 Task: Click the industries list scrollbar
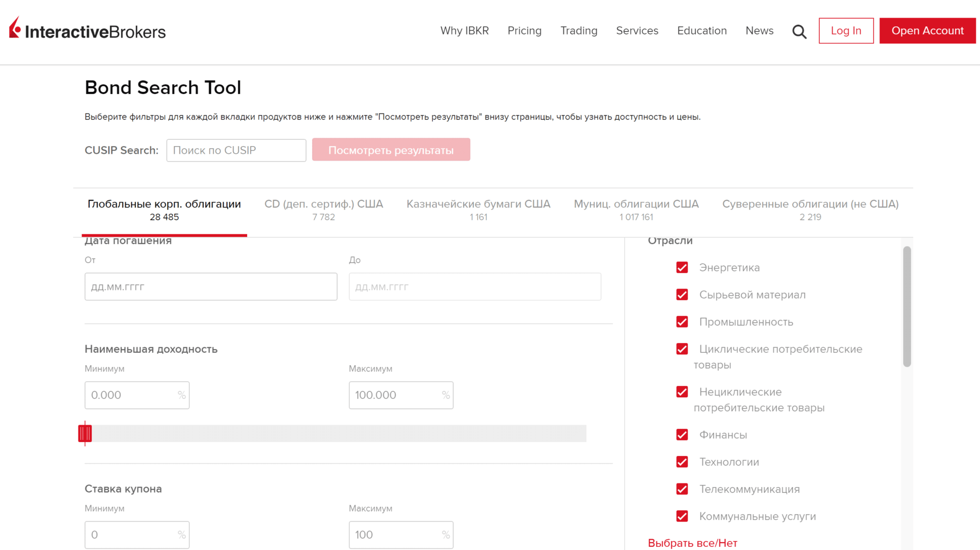907,307
